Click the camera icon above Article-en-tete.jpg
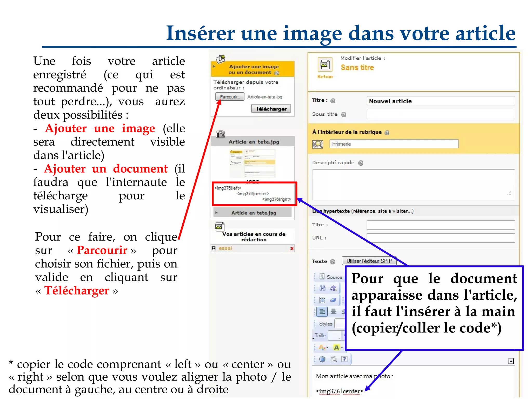The width and height of the screenshot is (532, 399). [221, 134]
